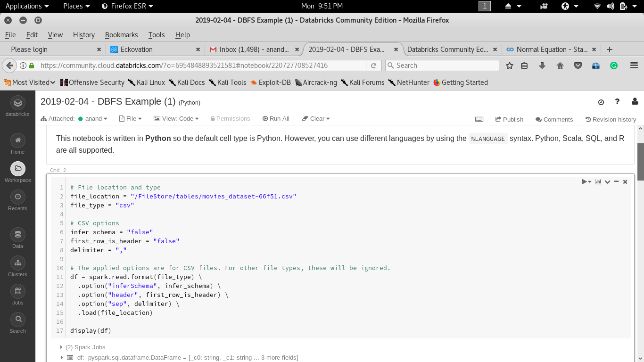The width and height of the screenshot is (644, 362).
Task: Click the chart icon in cell Cmd 2
Action: (x=598, y=181)
